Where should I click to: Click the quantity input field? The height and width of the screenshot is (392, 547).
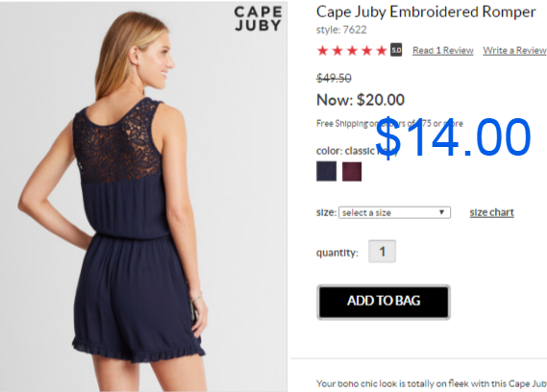tap(382, 252)
